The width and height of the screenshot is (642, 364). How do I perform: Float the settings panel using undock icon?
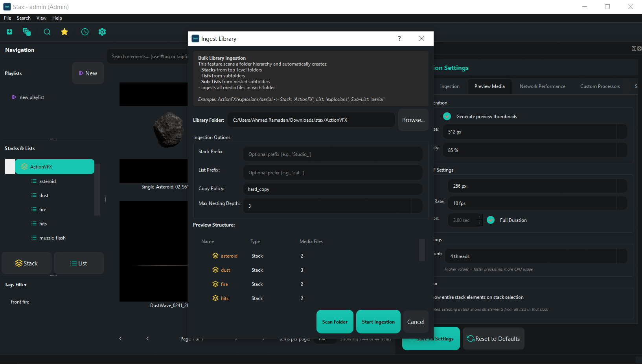(x=633, y=49)
